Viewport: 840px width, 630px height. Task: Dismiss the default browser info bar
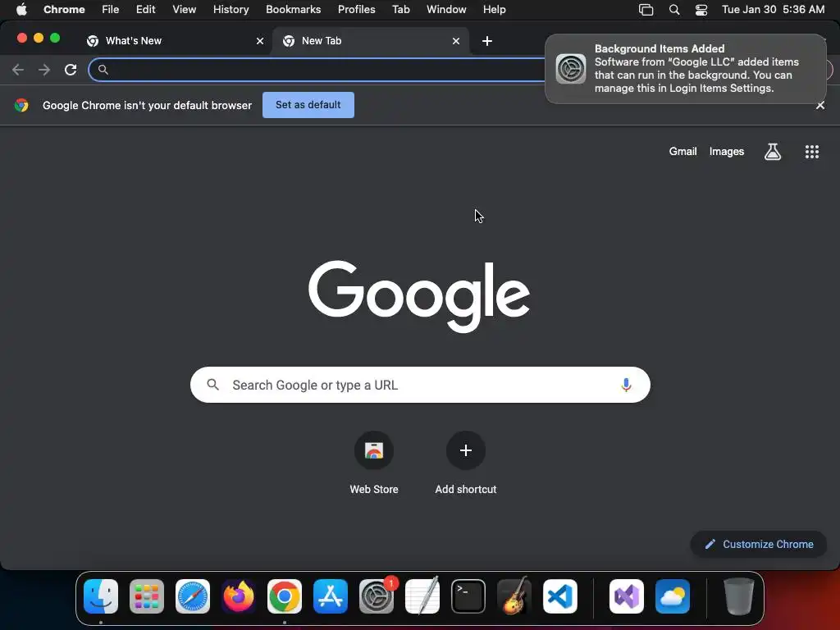click(820, 106)
